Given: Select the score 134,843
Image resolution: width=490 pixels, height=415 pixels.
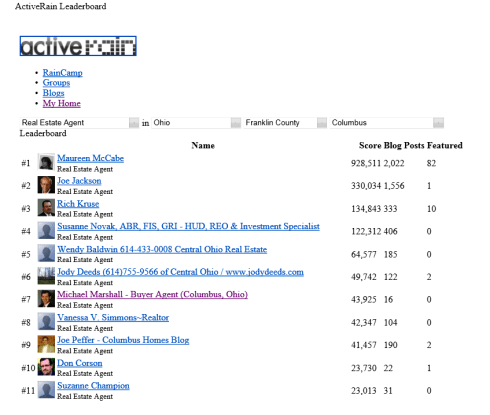Looking at the screenshot, I should point(366,209).
